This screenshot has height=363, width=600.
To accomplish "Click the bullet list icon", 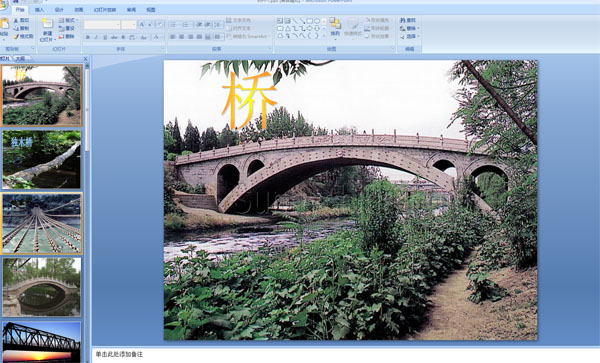I will [x=174, y=25].
